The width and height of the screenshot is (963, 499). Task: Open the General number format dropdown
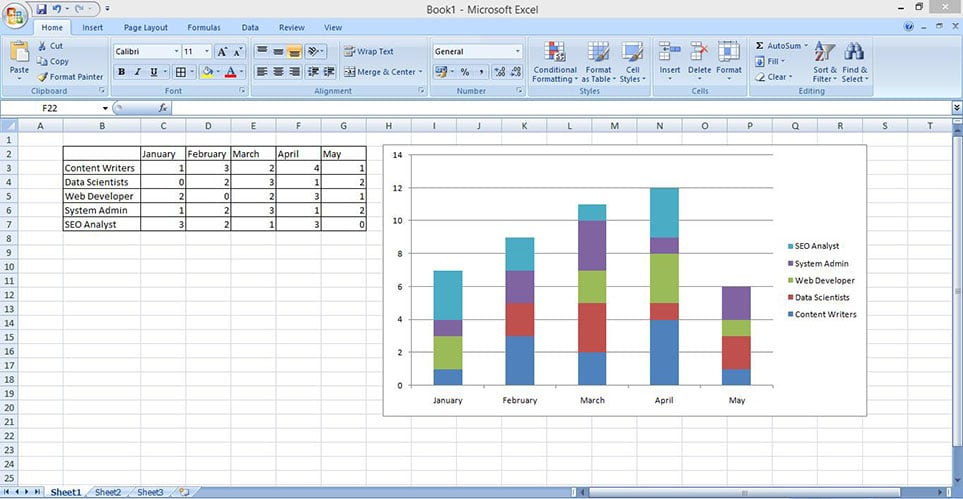point(518,52)
